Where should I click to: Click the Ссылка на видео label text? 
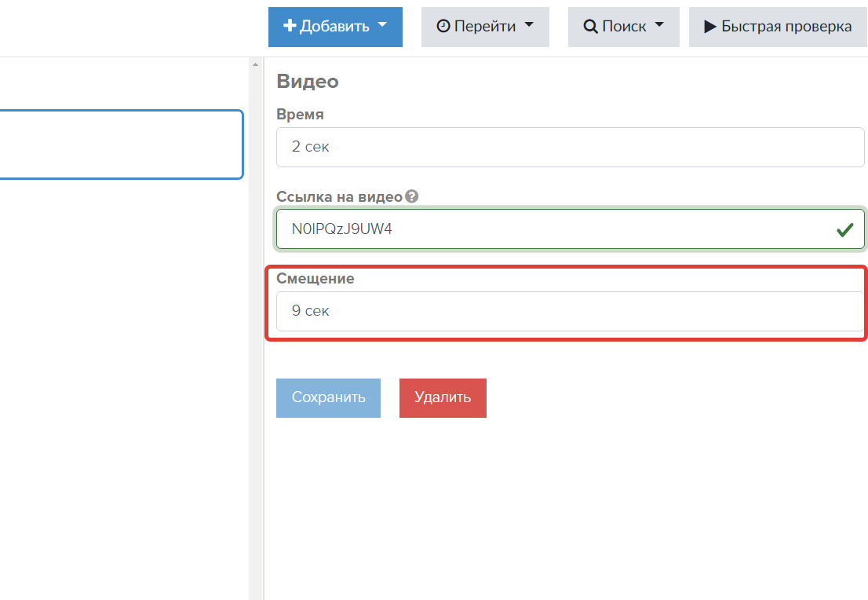pos(339,196)
